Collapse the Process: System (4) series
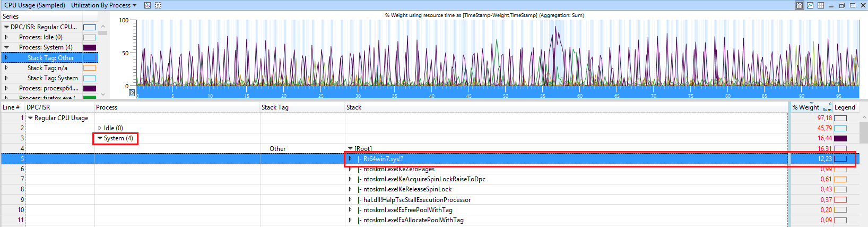Viewport: 868px width, 227px height. pos(6,47)
